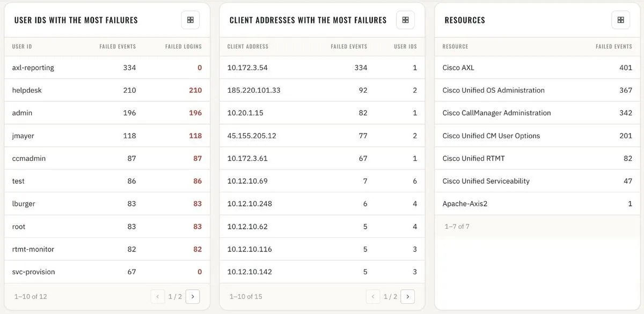Sort Resources table by Failed Events header
Screen dimensions: 644x314
click(x=614, y=47)
